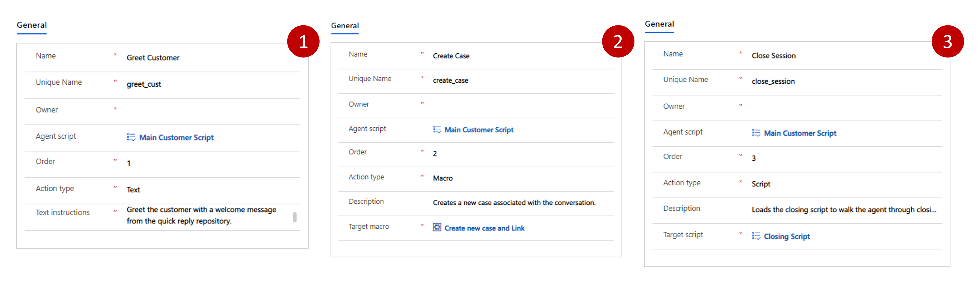The height and width of the screenshot is (305, 980).
Task: Open the Closing Script target link
Action: coord(786,236)
